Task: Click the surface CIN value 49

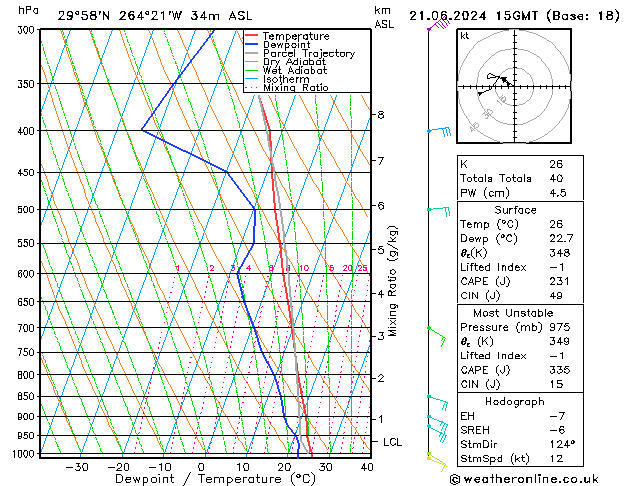Action: pos(556,296)
